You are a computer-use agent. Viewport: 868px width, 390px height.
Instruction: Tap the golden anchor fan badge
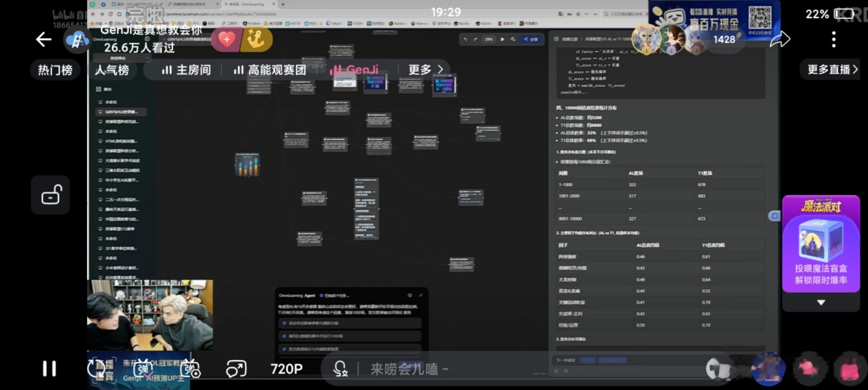[x=256, y=39]
